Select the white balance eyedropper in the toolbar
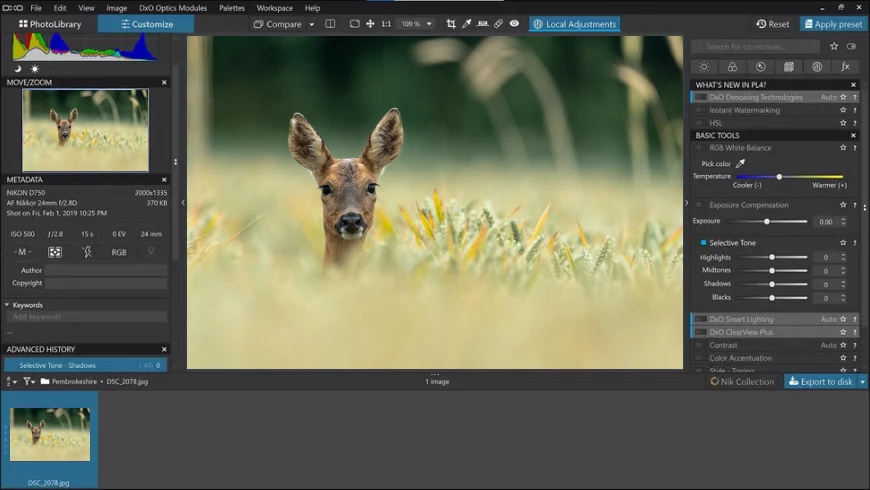870x490 pixels. coord(467,24)
